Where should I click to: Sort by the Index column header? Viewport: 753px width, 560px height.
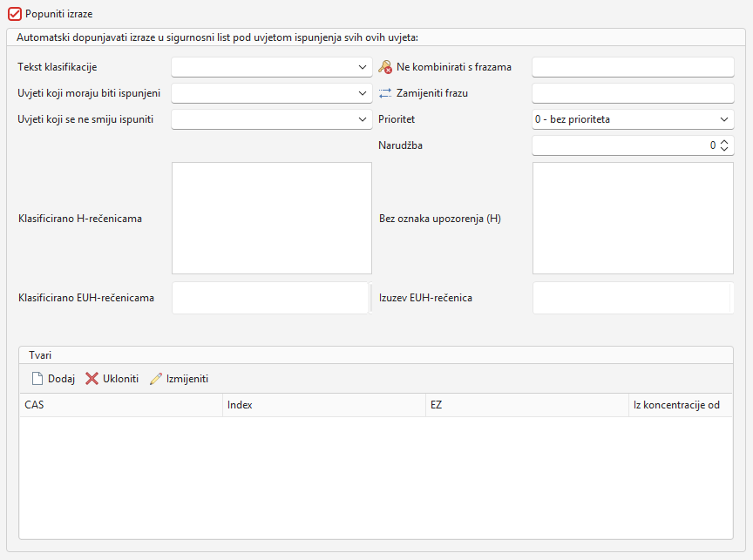tap(324, 405)
